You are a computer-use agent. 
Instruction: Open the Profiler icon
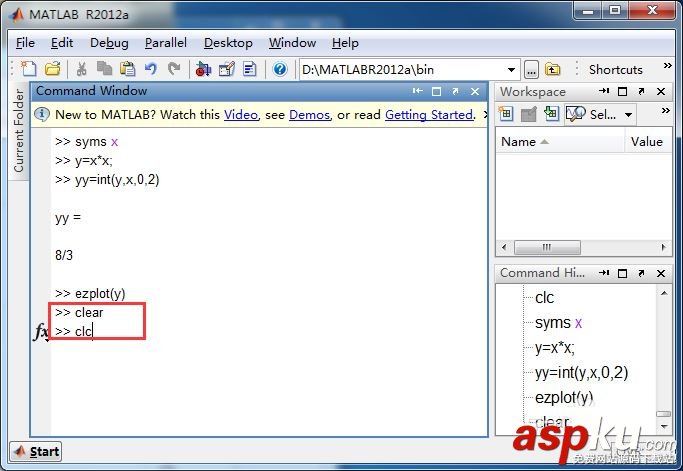tap(250, 69)
